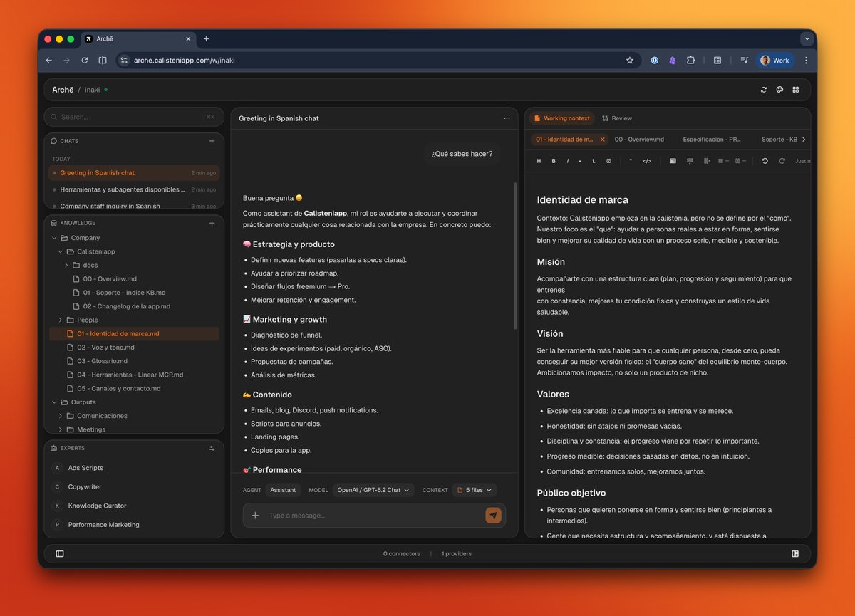
Task: Bookmark page with star icon
Action: (630, 61)
